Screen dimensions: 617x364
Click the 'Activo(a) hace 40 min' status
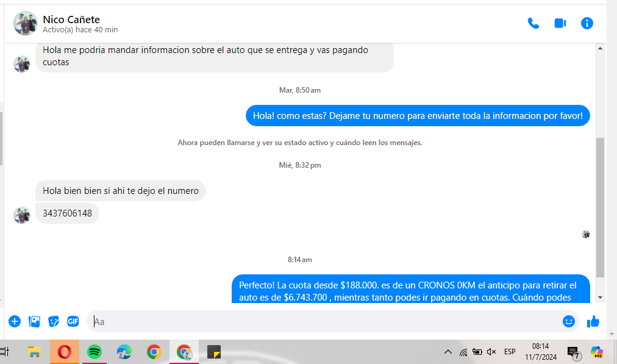pos(80,30)
